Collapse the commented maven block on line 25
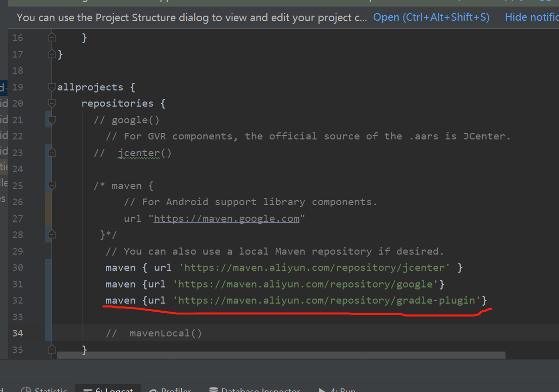Screen dimensions: 559x392 (51, 185)
